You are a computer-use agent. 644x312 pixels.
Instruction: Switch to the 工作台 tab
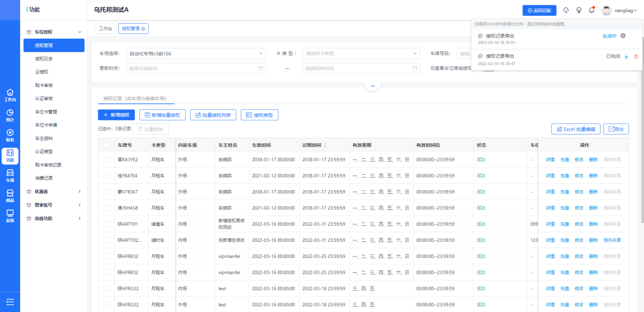105,29
